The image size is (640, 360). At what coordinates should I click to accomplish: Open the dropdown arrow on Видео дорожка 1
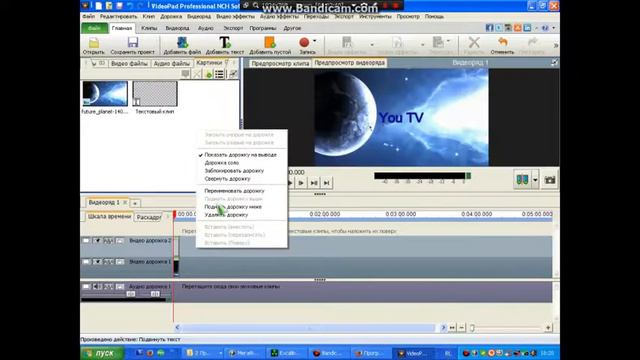(97, 262)
